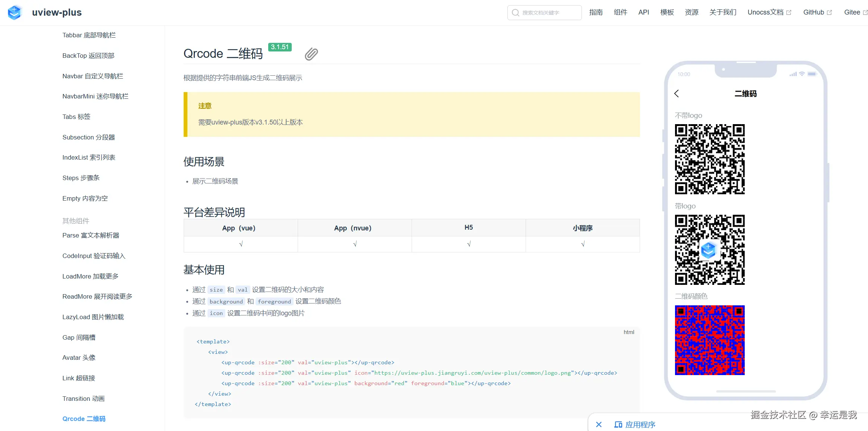Image resolution: width=868 pixels, height=431 pixels.
Task: Click the 应用程序 device icon
Action: point(618,424)
